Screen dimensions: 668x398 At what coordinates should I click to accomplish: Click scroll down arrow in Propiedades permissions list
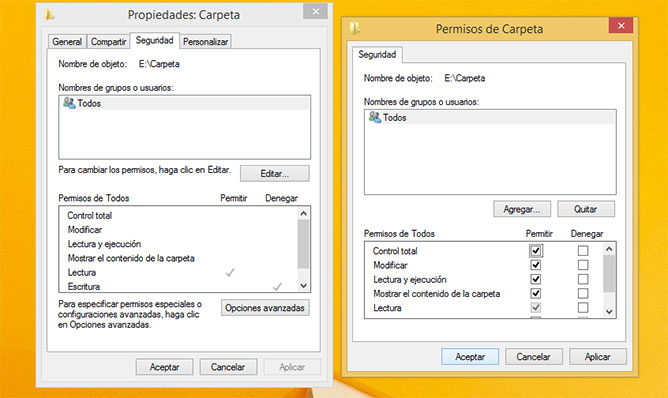(x=303, y=286)
